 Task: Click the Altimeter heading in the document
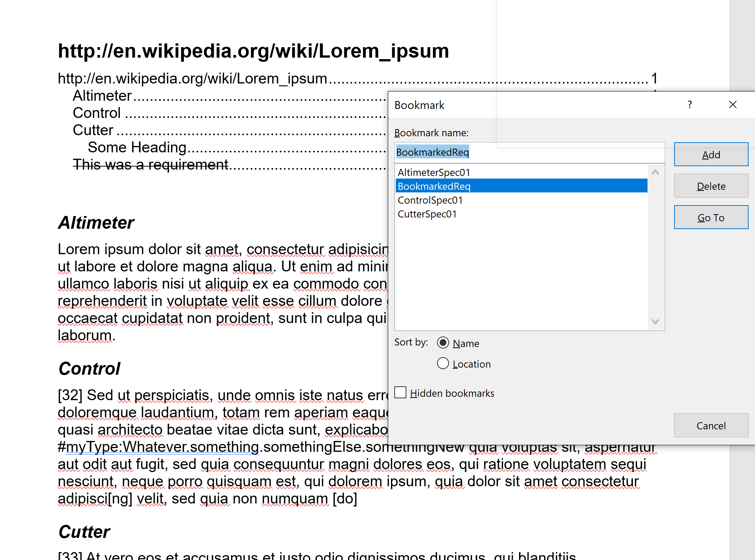(96, 223)
